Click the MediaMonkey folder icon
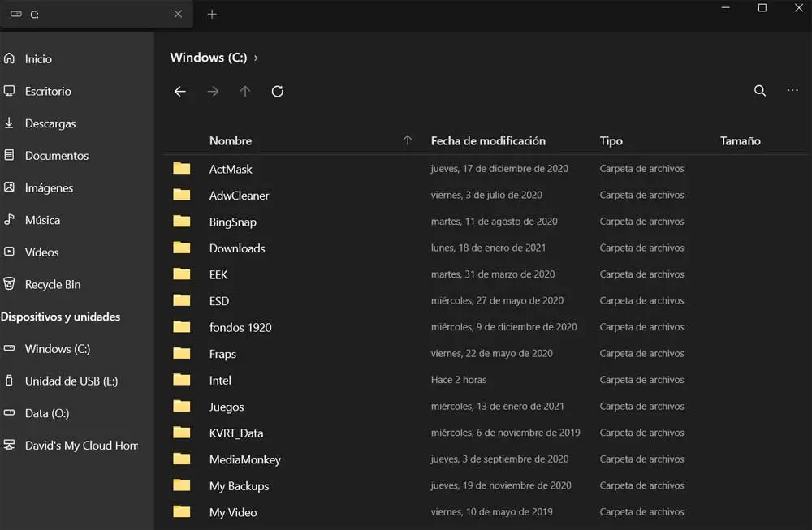Screen dimensions: 812x530 tap(181, 458)
